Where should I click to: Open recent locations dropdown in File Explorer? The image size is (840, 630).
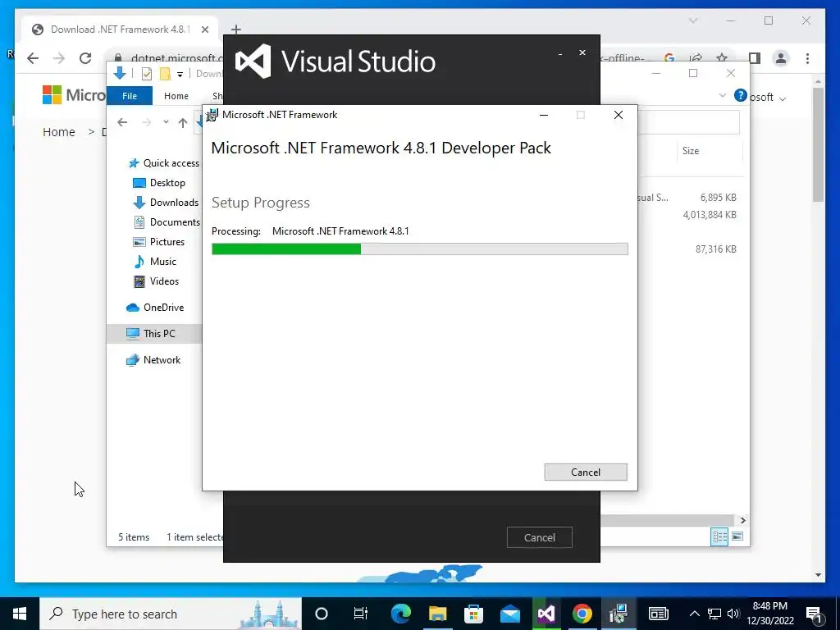click(166, 123)
